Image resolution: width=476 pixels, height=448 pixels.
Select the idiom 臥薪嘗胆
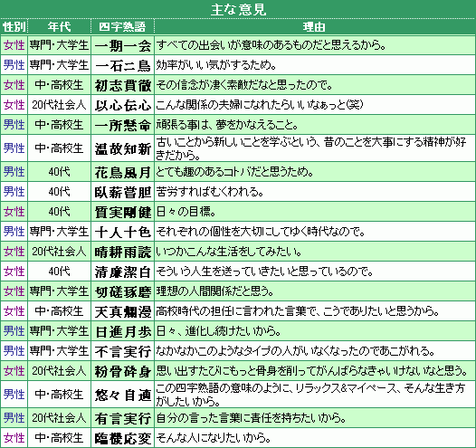(x=123, y=192)
